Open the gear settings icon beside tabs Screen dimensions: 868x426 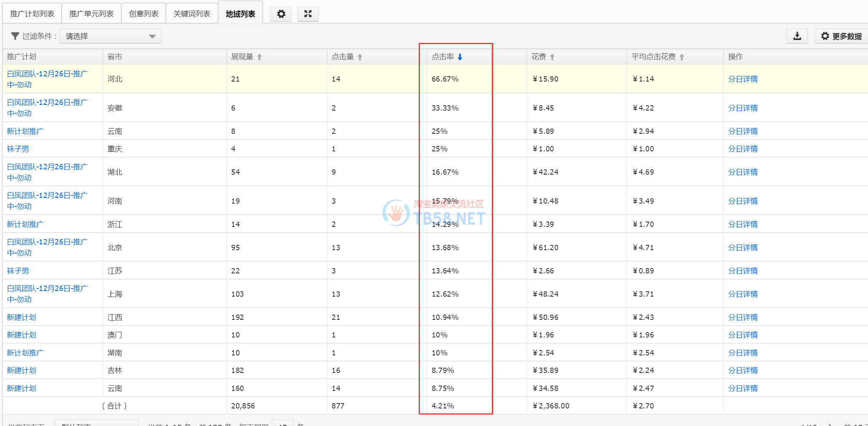(x=281, y=14)
